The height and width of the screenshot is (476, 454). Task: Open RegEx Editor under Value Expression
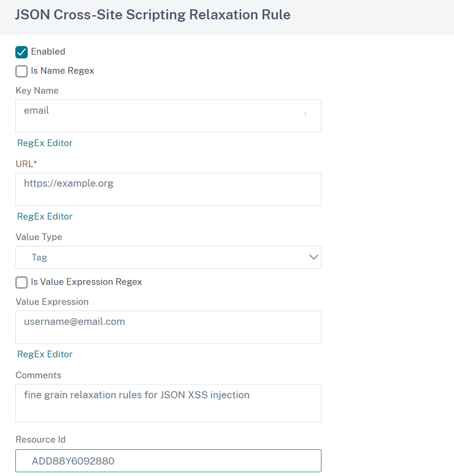45,354
